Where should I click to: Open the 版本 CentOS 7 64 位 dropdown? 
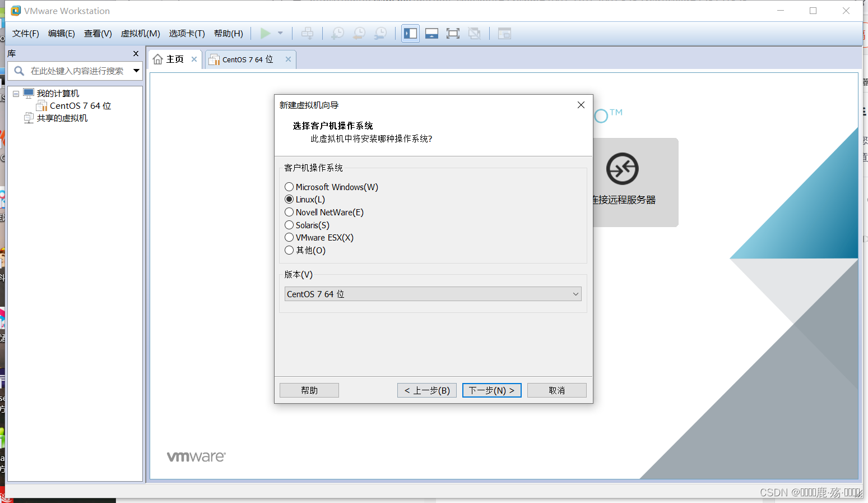(433, 294)
